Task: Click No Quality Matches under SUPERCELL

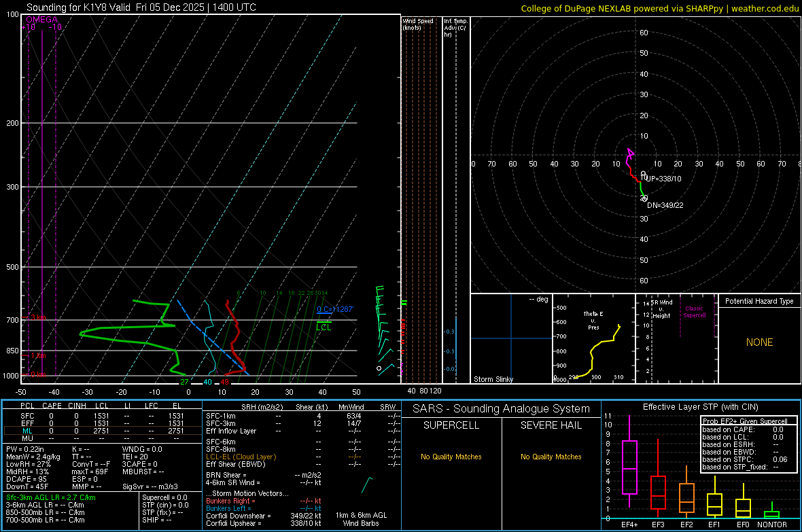Action: pyautogui.click(x=451, y=457)
